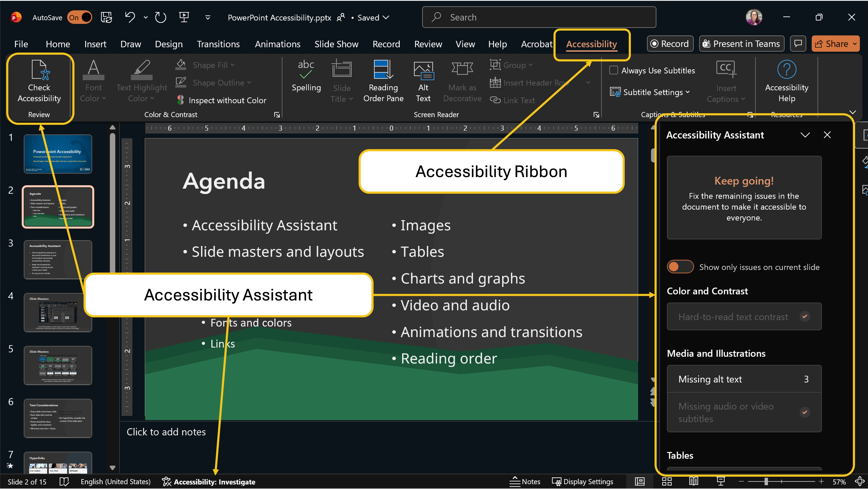The height and width of the screenshot is (489, 868).
Task: Switch to Slide Sorter view
Action: (x=667, y=482)
